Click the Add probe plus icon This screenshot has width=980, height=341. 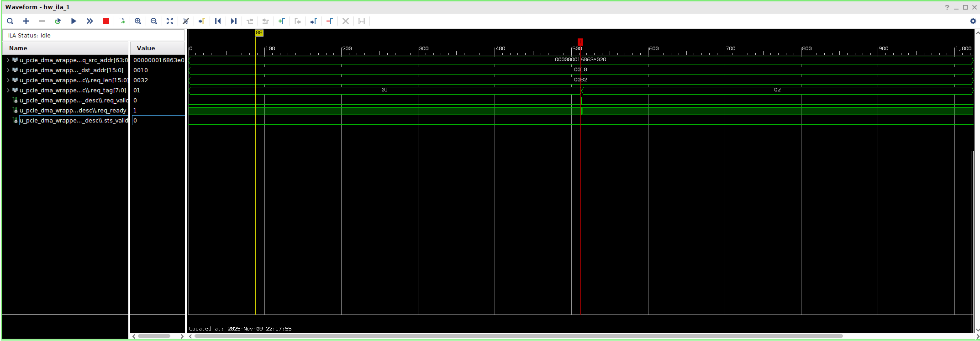(26, 21)
